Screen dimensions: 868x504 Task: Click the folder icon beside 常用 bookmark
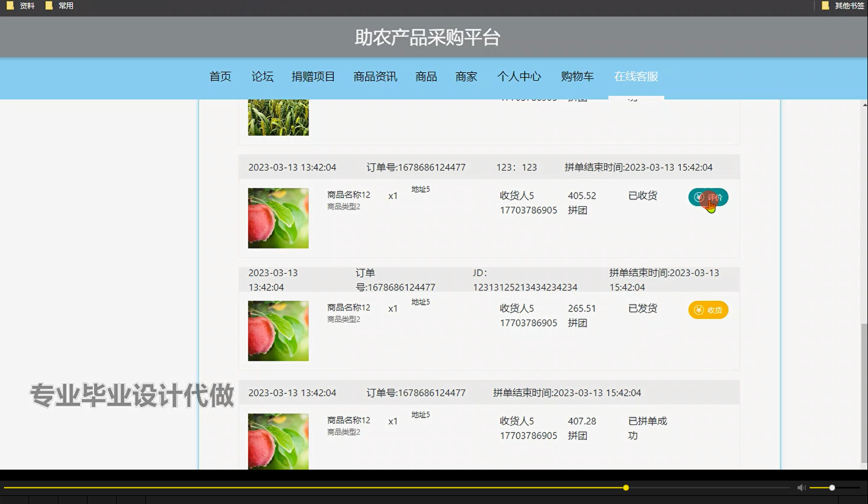[x=49, y=5]
